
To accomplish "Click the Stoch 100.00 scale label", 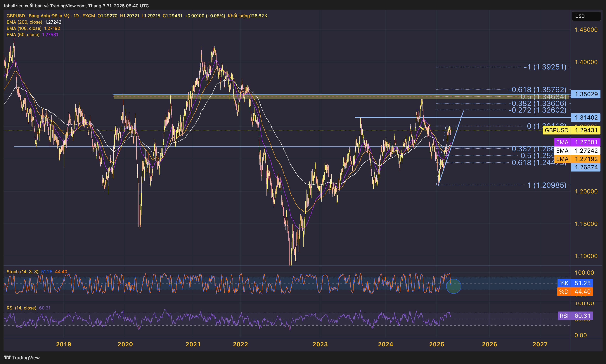I will click(x=584, y=272).
